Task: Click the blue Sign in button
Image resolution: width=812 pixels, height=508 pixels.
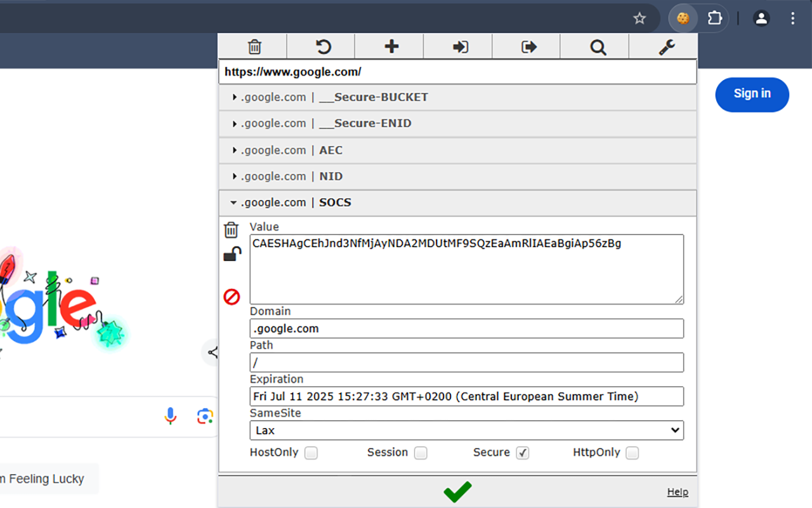Action: pos(752,94)
